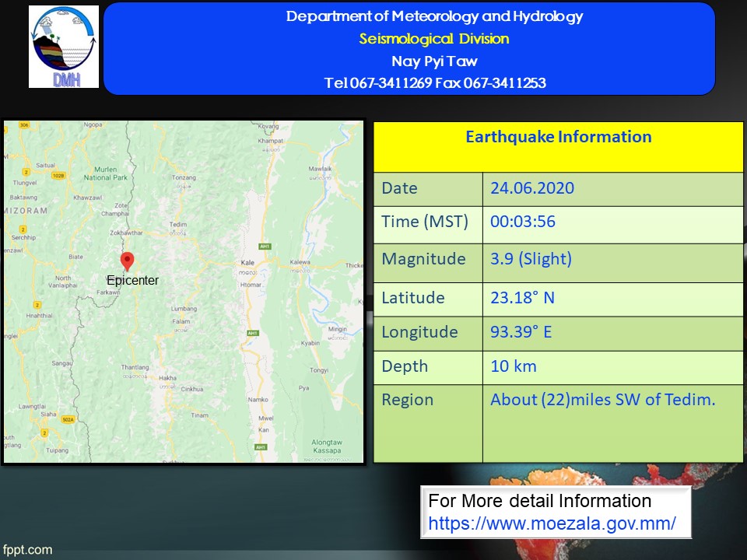Select the depth value 10 km

513,366
